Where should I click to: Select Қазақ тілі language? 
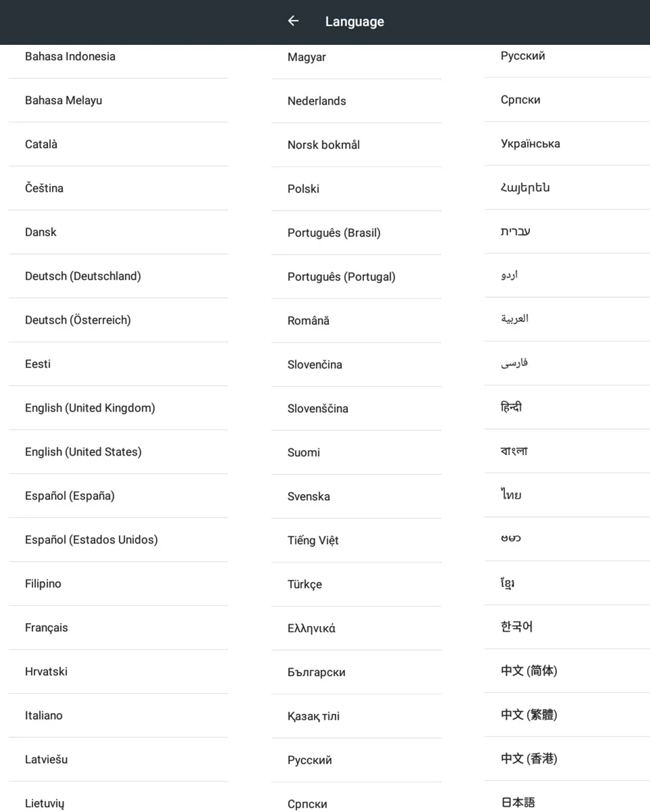click(x=356, y=716)
